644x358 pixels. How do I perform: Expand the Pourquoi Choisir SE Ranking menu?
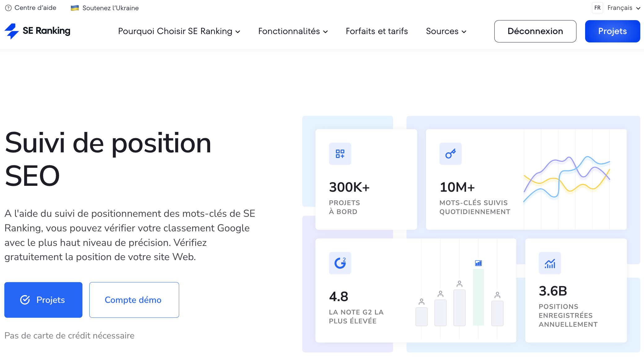179,31
